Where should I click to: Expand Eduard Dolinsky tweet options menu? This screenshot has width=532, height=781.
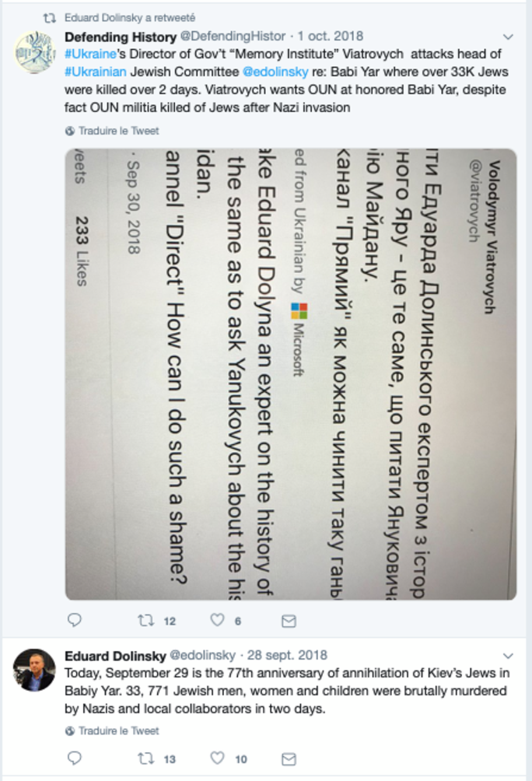[x=509, y=656]
